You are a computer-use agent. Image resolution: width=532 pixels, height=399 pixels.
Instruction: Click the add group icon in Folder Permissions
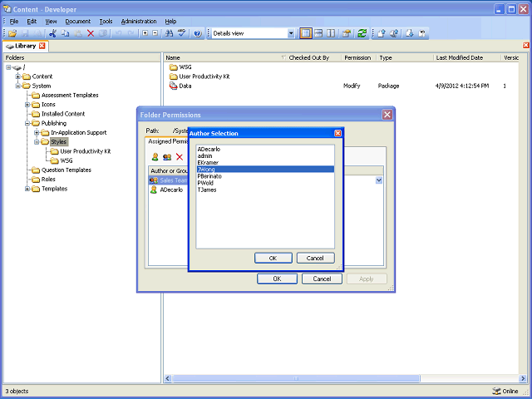pyautogui.click(x=167, y=157)
